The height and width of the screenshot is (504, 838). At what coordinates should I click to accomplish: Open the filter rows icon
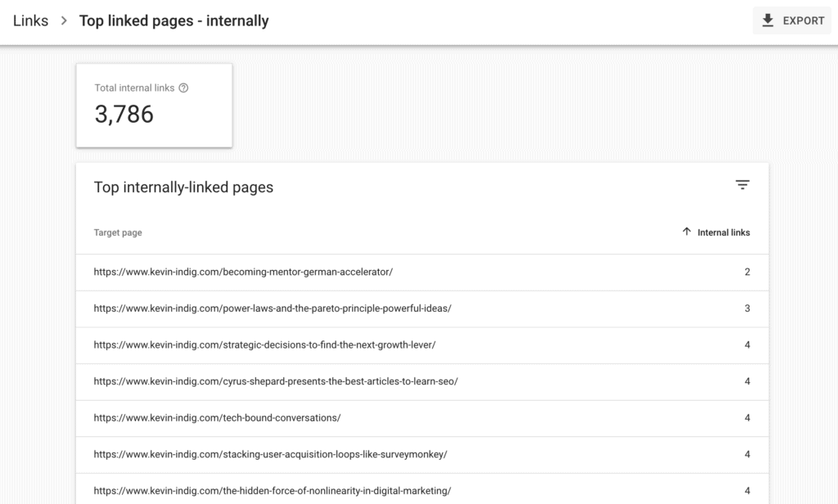click(742, 186)
